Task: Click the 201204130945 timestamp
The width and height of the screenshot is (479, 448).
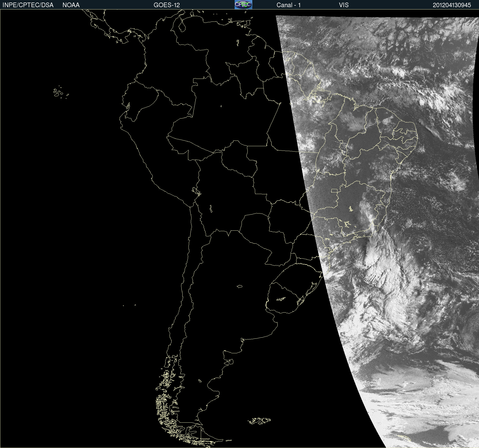Action: pyautogui.click(x=452, y=5)
